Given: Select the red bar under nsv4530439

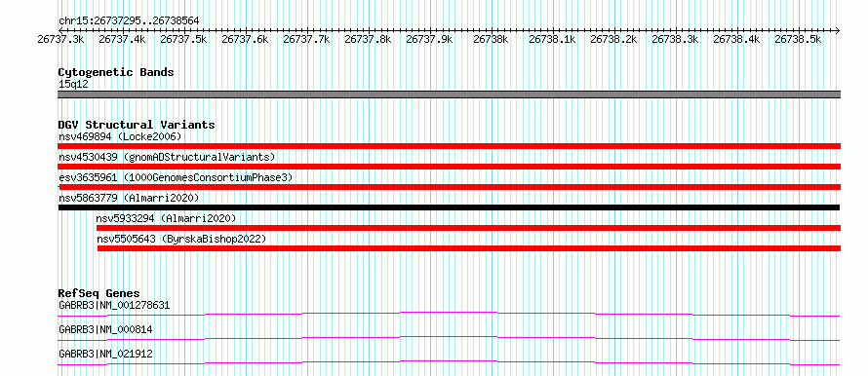Looking at the screenshot, I should [450, 167].
